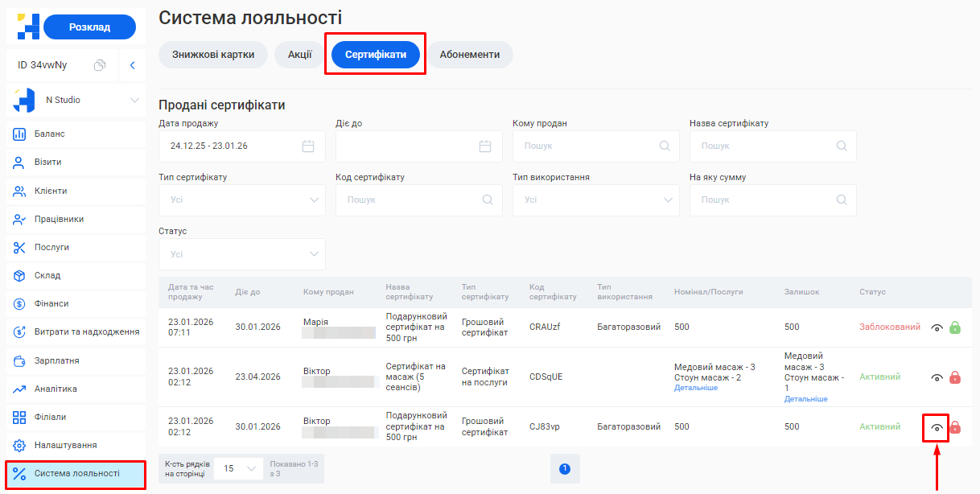Block the CDSqUE certificate with red lock
Image resolution: width=980 pixels, height=494 pixels.
point(955,377)
